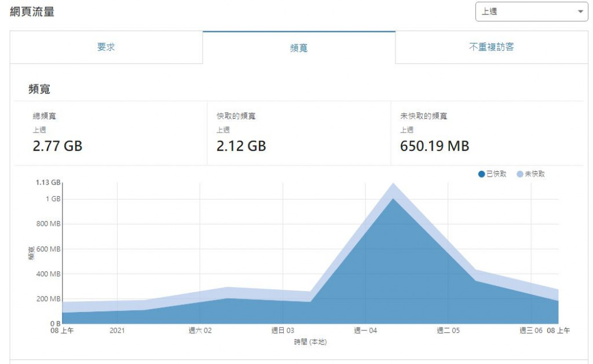Switch to the 要求 tab
This screenshot has width=593, height=364.
pyautogui.click(x=106, y=47)
